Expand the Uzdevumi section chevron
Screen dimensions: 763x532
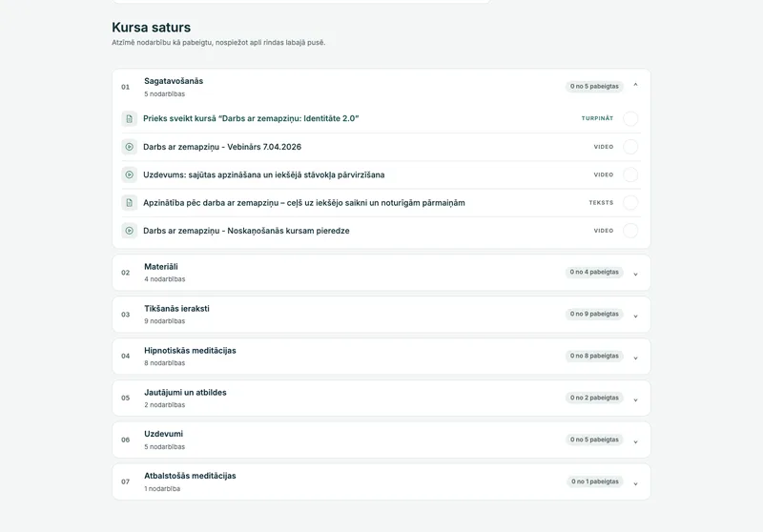pos(635,441)
